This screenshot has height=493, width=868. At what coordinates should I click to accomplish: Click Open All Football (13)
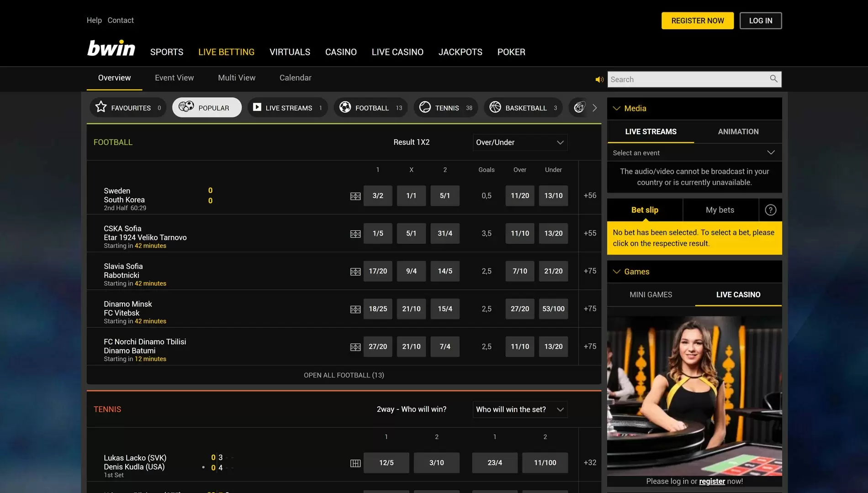(344, 375)
